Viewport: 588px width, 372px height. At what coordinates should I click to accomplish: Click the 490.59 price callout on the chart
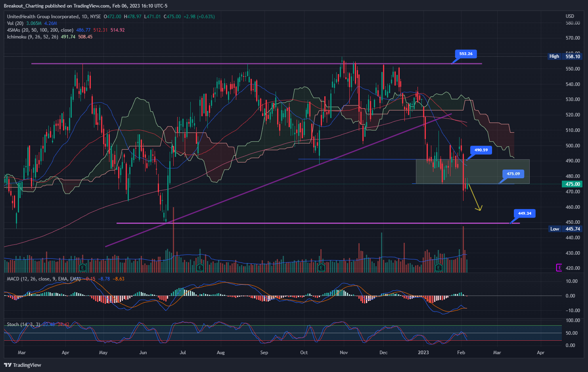[x=481, y=150]
